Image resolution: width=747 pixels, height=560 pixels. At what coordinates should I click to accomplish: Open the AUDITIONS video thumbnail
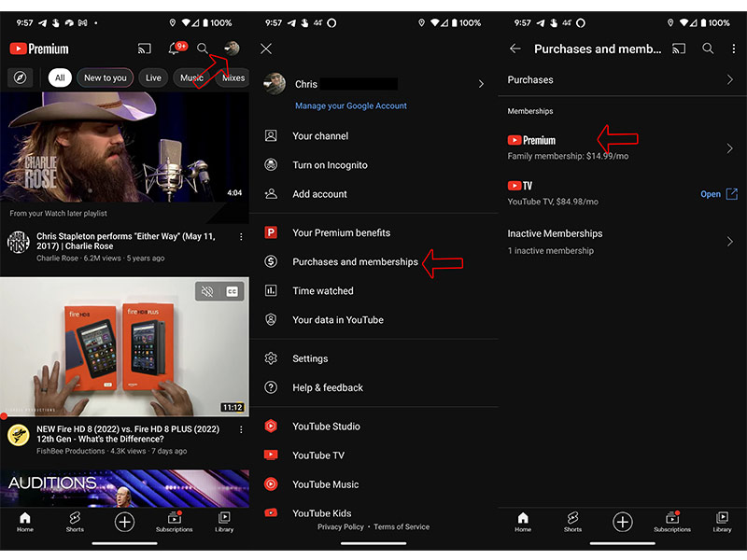pyautogui.click(x=124, y=488)
